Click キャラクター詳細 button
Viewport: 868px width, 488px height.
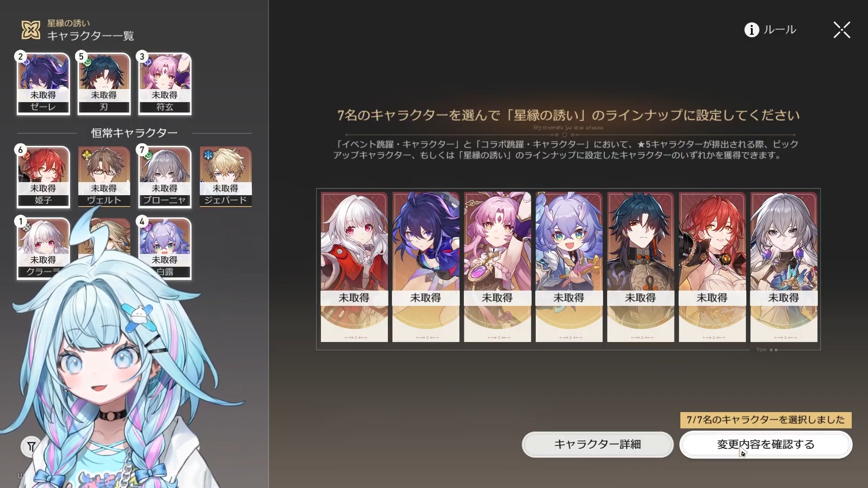598,445
